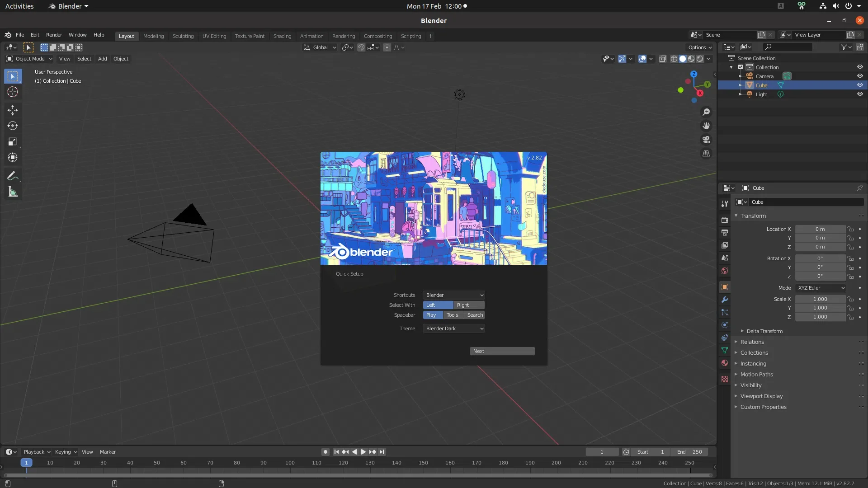The image size is (868, 488).
Task: Activate the Transform tool
Action: coord(13,158)
